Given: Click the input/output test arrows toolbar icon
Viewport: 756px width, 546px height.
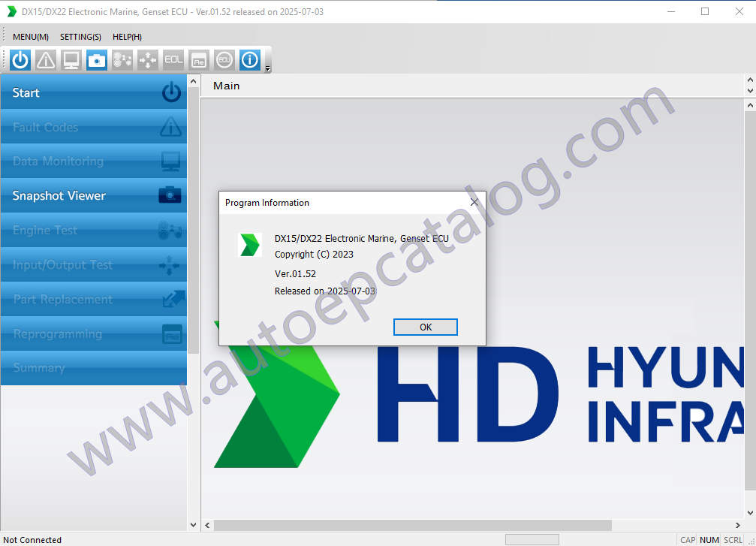Looking at the screenshot, I should (148, 60).
